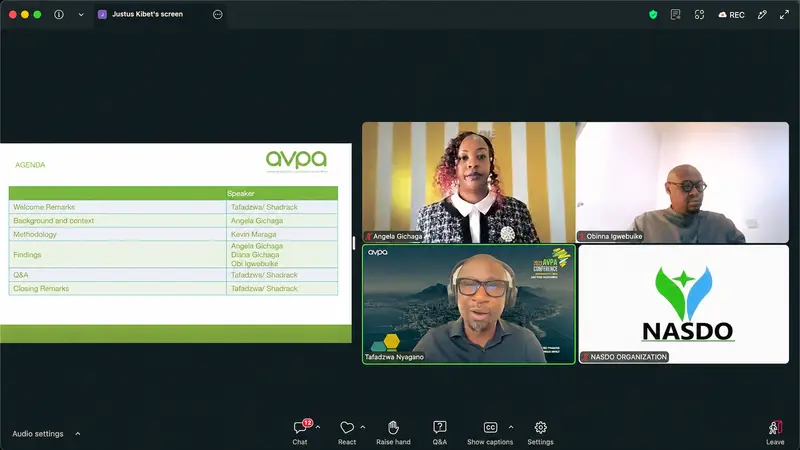Open the Chat panel

300,433
